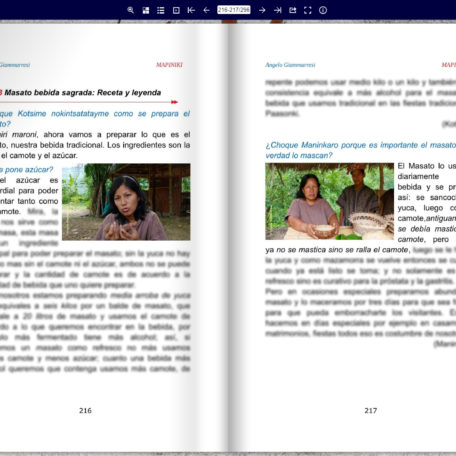
Task: Click the page number field showing 216-217
Action: (x=234, y=10)
